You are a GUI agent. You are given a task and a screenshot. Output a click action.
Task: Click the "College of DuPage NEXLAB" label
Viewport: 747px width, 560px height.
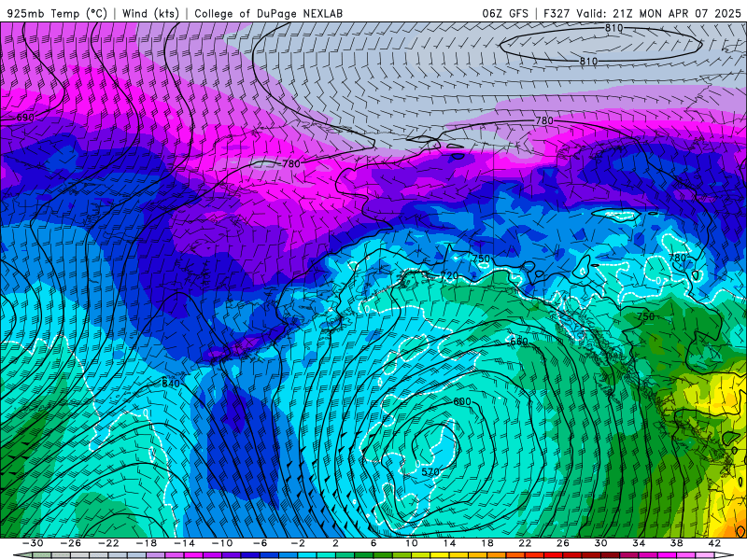point(268,13)
